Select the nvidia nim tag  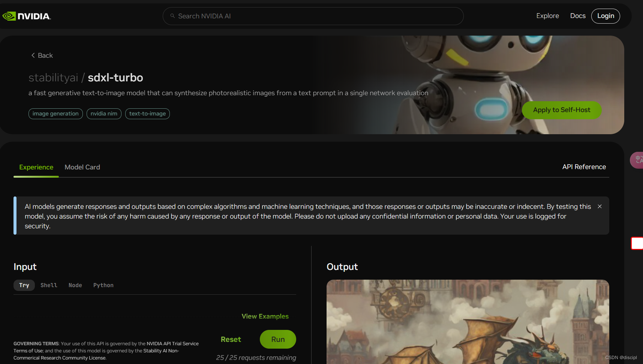click(x=104, y=114)
